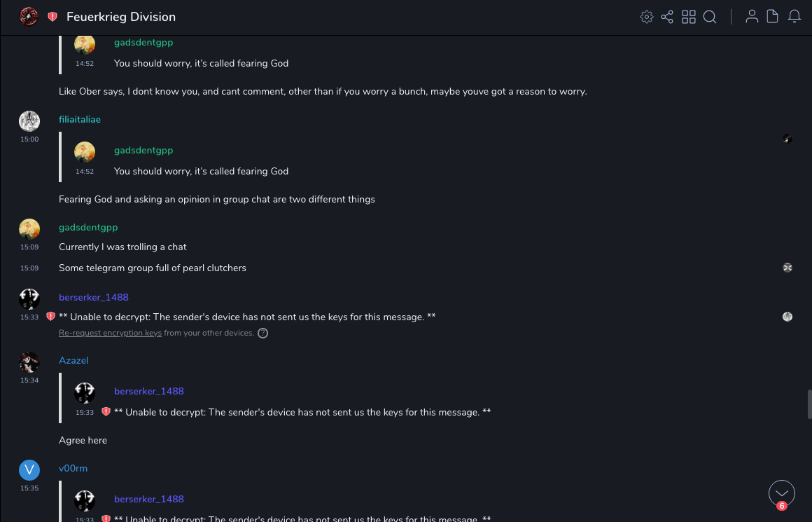Click Azazel's sender name
This screenshot has height=522, width=812.
[73, 361]
